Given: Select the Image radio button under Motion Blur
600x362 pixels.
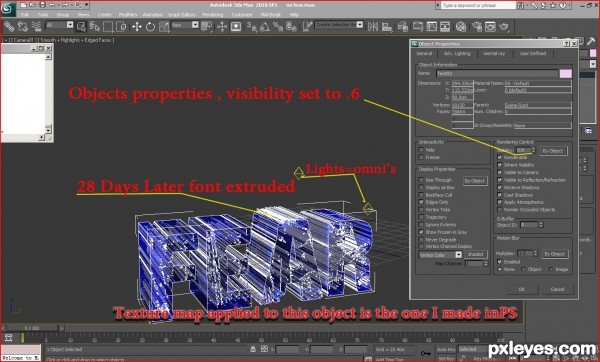Looking at the screenshot, I should coord(551,269).
